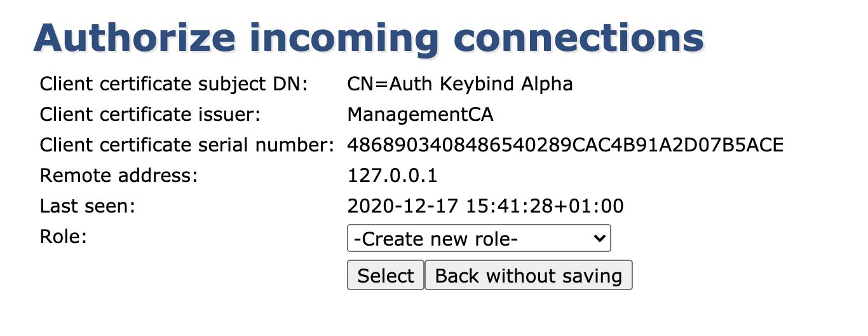
Task: Click the CN=Auth Keybind Alpha value
Action: [460, 84]
